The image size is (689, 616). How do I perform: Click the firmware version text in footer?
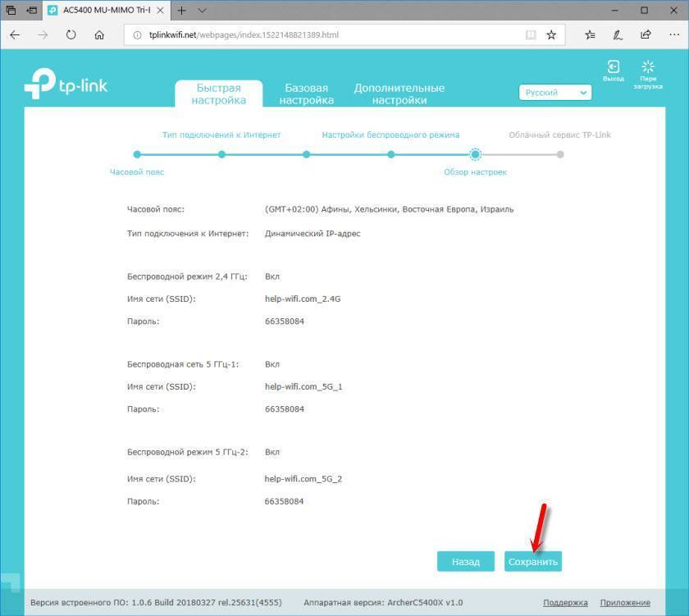(x=156, y=603)
